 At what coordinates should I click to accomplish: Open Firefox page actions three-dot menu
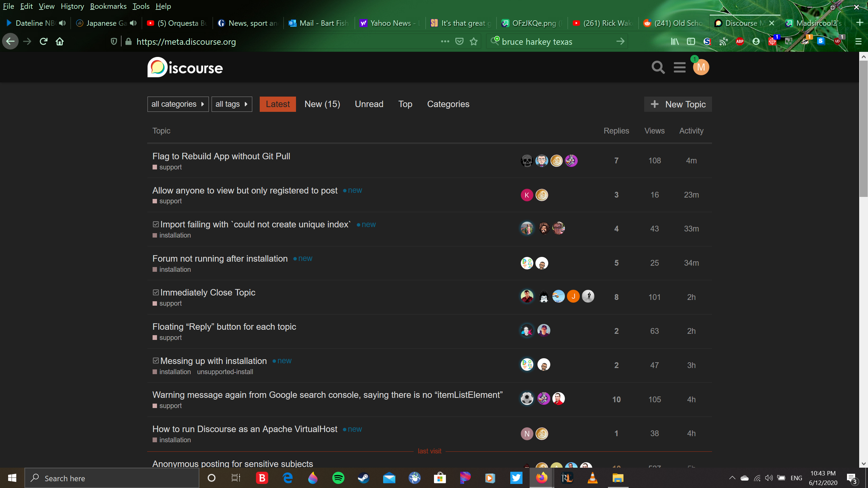pyautogui.click(x=445, y=41)
